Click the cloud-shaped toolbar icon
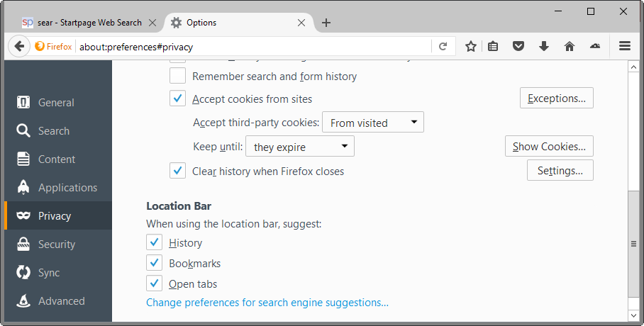Image resolution: width=644 pixels, height=326 pixels. [x=595, y=46]
